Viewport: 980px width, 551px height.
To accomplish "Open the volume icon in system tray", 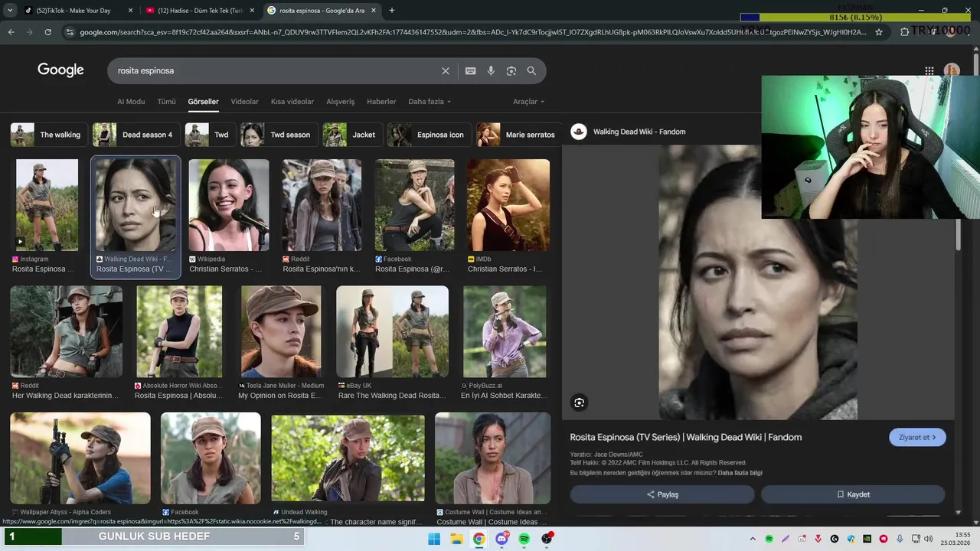I will click(x=929, y=539).
